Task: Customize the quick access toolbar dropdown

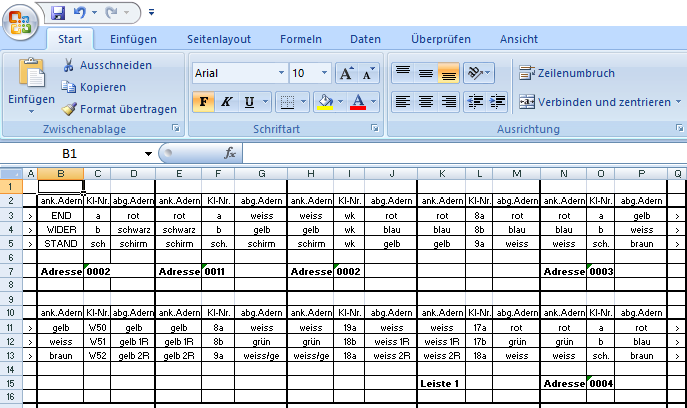Action: pos(151,12)
